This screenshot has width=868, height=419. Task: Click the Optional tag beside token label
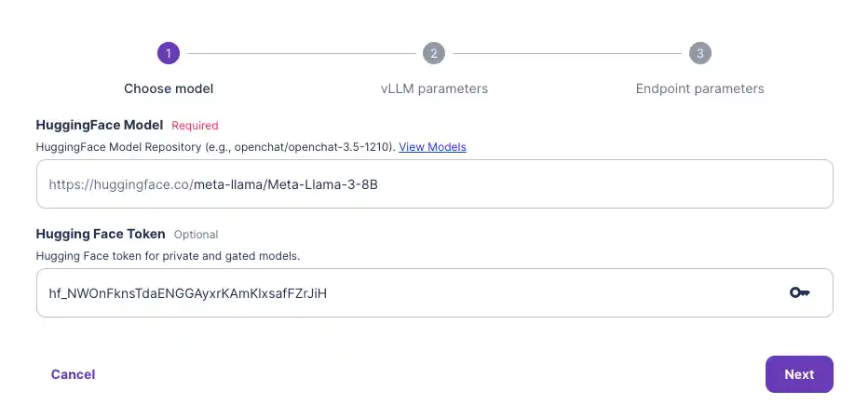coord(196,235)
